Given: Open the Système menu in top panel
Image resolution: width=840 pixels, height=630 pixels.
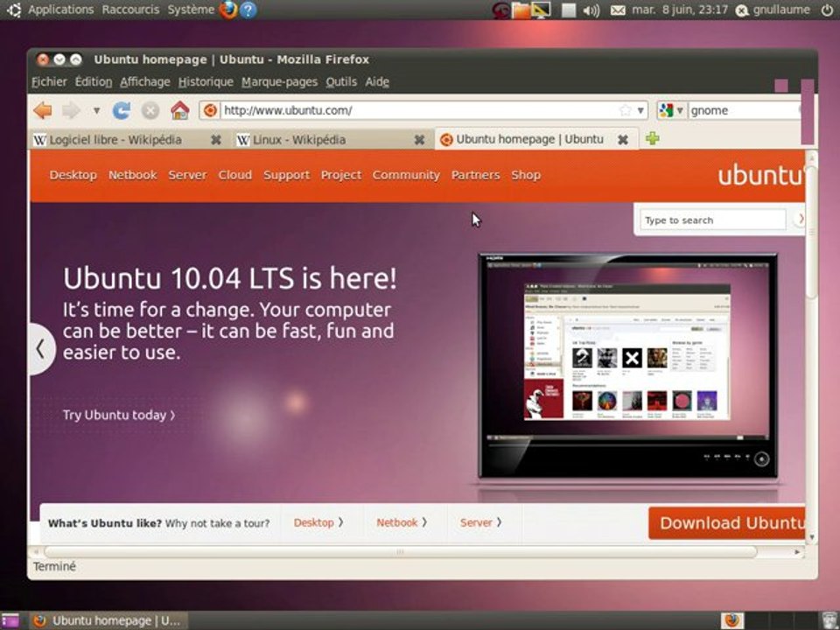Looking at the screenshot, I should click(191, 10).
